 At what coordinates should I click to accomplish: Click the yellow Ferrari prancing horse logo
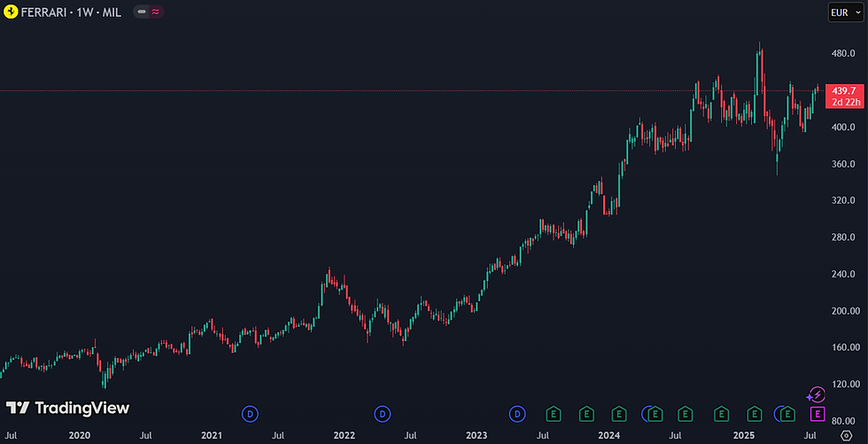click(11, 12)
